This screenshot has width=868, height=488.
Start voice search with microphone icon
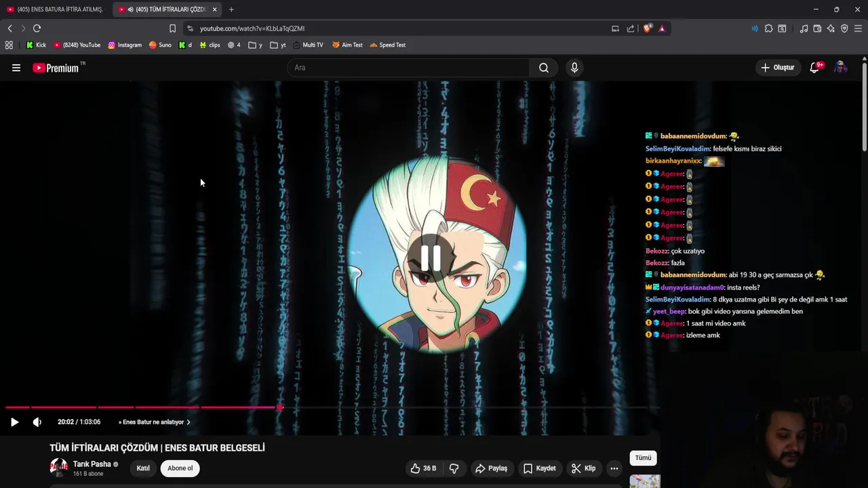[574, 68]
